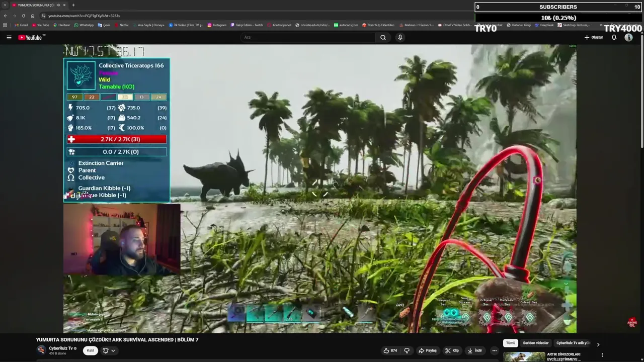Viewport: 644px width, 362px height.
Task: Select the CyberRulz Tv adlı chip
Action: [x=572, y=343]
